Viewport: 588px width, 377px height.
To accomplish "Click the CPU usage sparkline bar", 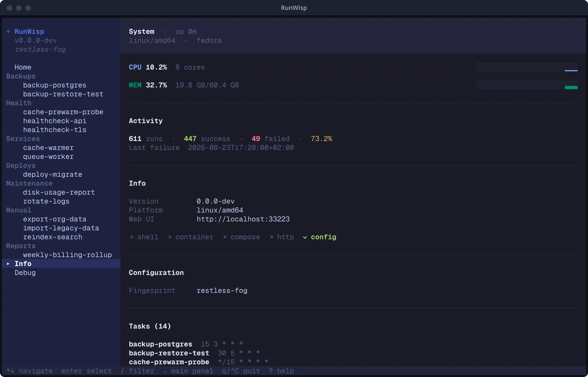I will coord(527,67).
